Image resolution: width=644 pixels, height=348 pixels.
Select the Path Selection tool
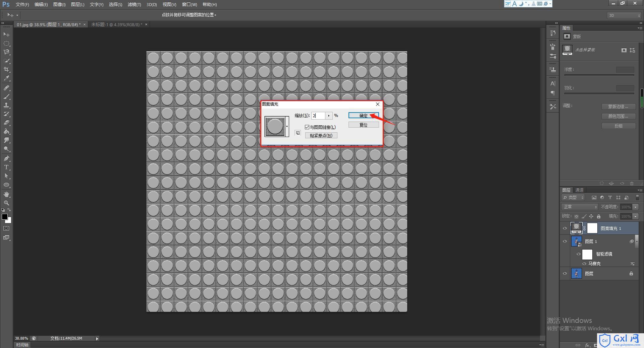point(6,176)
